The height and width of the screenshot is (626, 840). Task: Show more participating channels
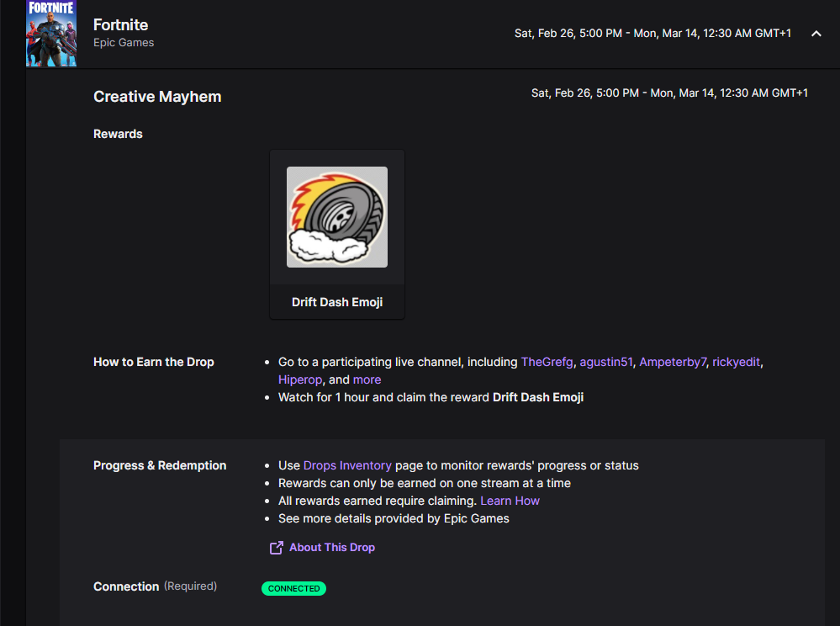pyautogui.click(x=367, y=379)
